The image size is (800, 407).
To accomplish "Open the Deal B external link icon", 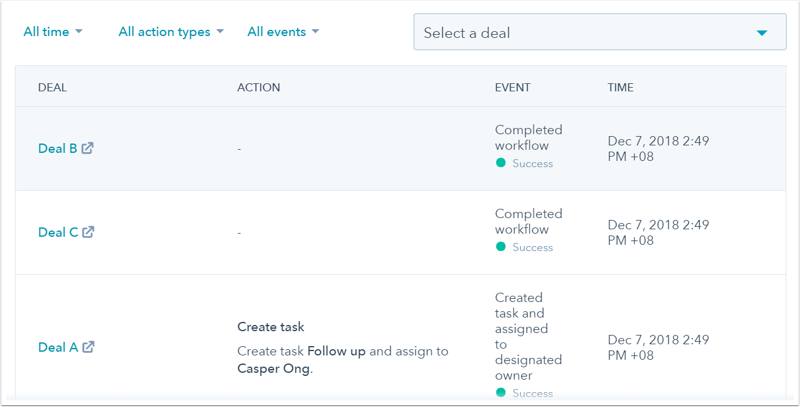I will point(88,148).
